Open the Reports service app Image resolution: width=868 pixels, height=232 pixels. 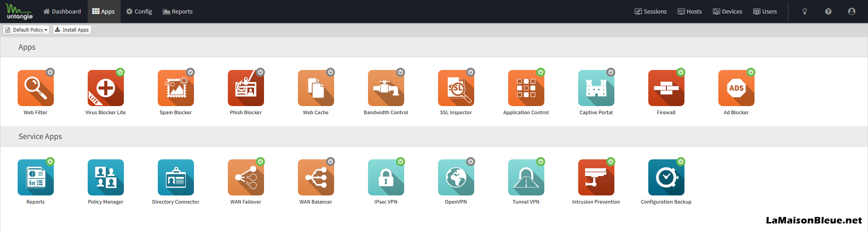coord(36,177)
